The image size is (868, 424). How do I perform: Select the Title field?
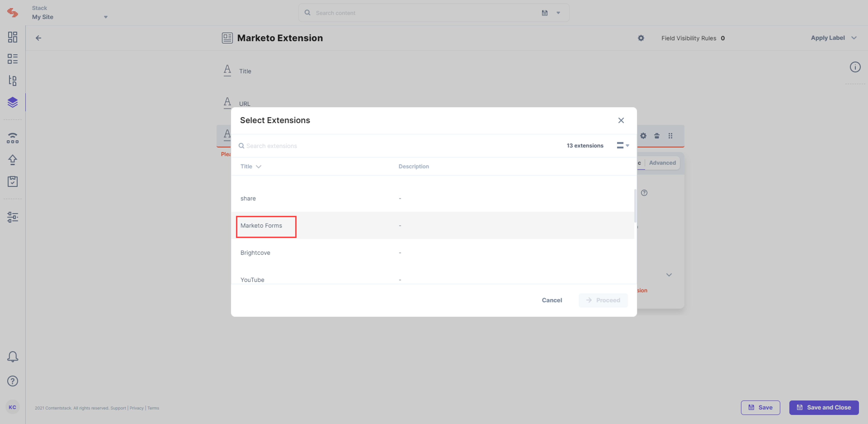coord(245,71)
